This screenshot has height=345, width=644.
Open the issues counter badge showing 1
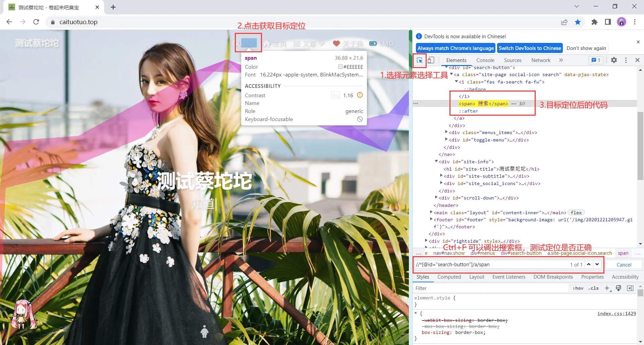(596, 60)
